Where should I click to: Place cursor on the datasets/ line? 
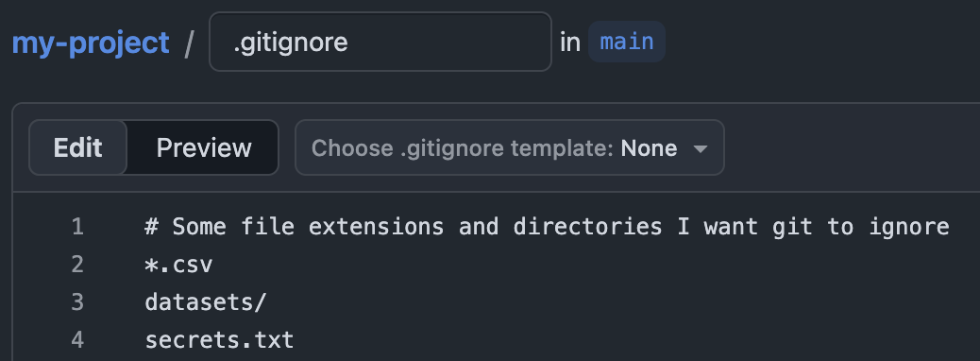tap(206, 302)
